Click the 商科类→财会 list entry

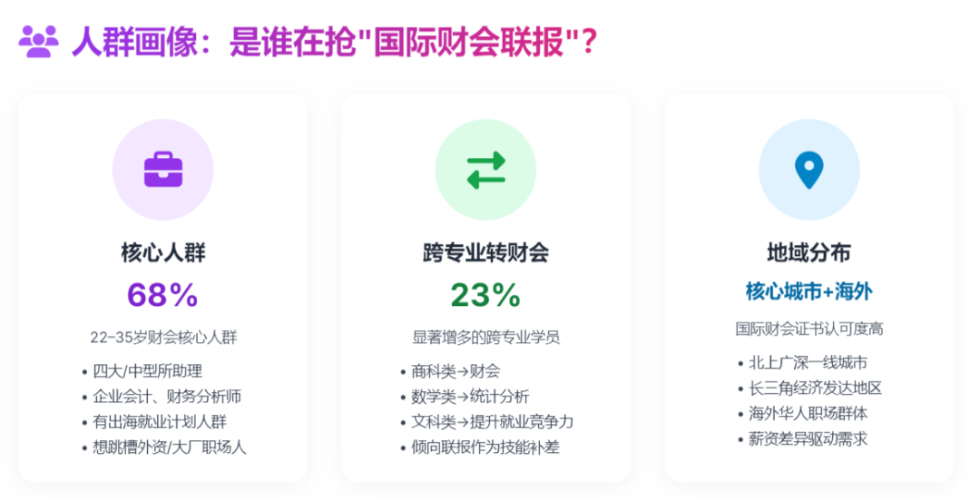coord(456,370)
